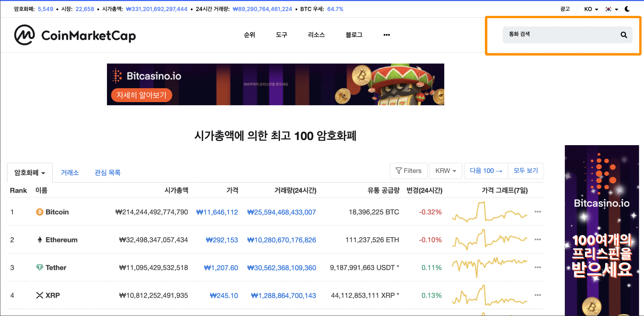
Task: Open Ethereum row more-options ellipsis
Action: tap(538, 240)
